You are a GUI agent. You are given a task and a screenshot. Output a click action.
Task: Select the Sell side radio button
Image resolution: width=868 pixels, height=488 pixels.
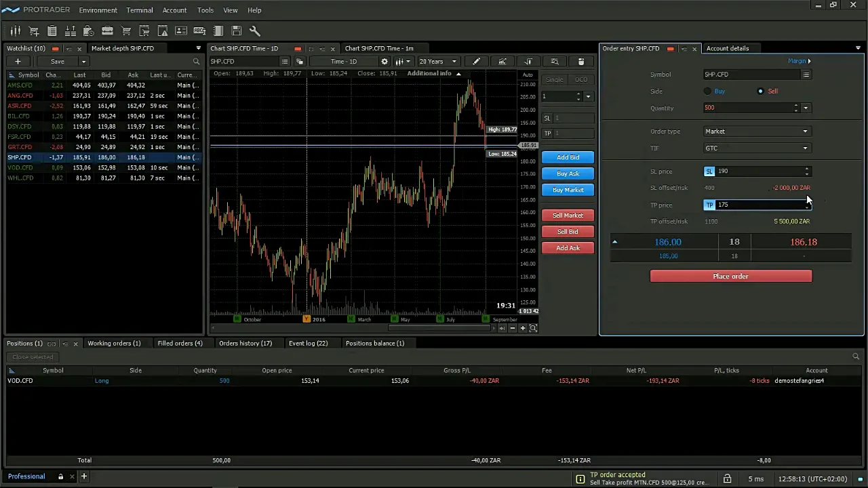pos(760,91)
